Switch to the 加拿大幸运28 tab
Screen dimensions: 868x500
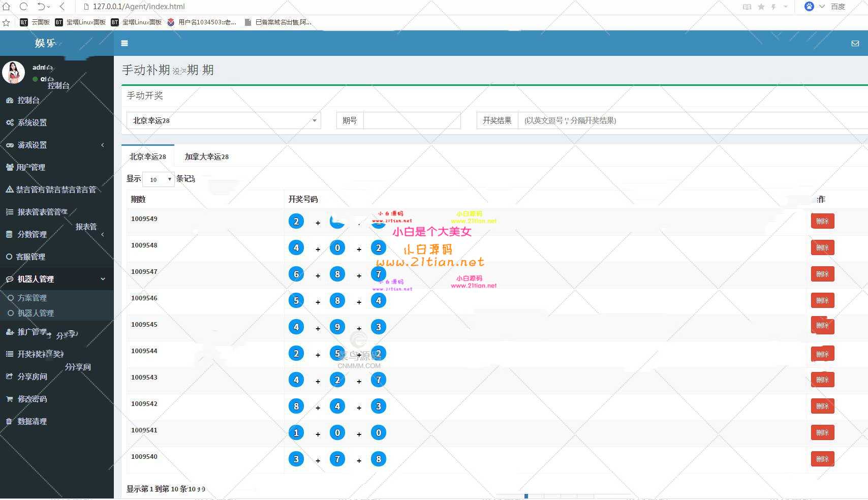tap(206, 157)
